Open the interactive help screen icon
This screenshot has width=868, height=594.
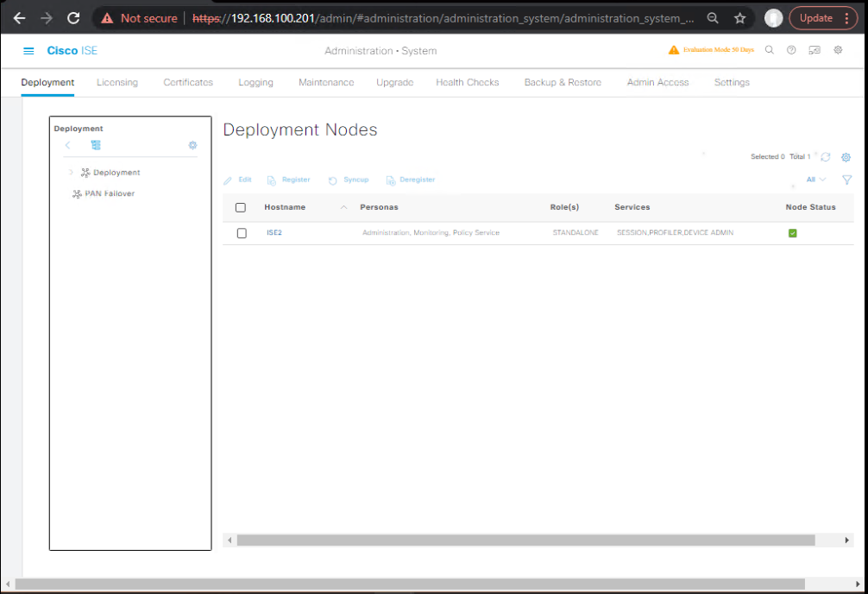click(x=815, y=50)
